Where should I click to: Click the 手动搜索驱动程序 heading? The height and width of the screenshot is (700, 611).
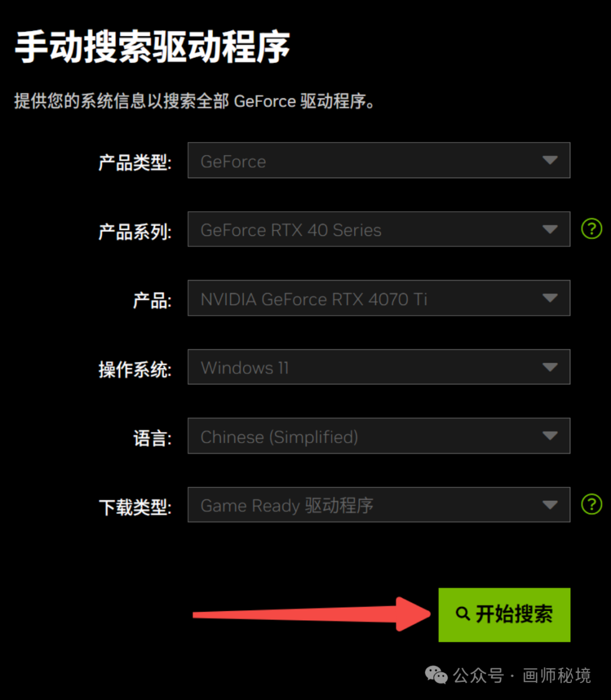point(152,46)
